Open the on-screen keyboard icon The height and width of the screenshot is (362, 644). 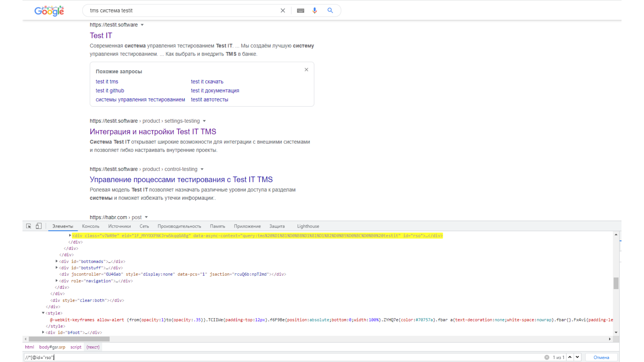(301, 11)
